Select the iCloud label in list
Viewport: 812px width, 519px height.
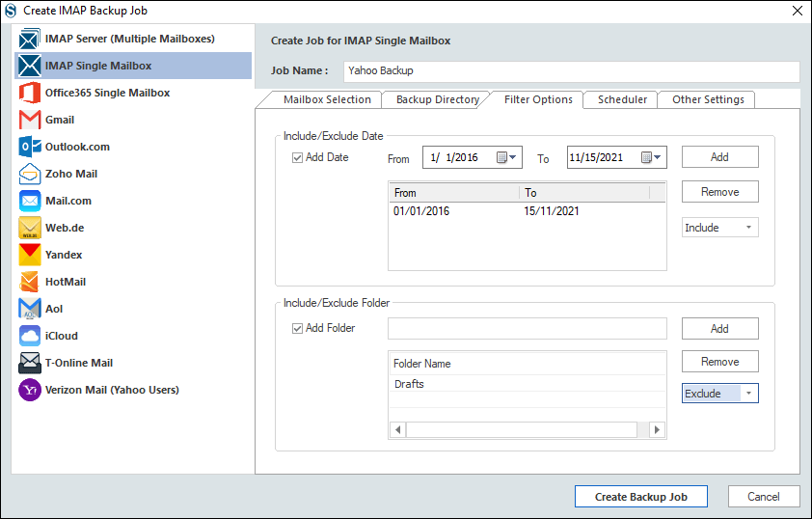(61, 336)
